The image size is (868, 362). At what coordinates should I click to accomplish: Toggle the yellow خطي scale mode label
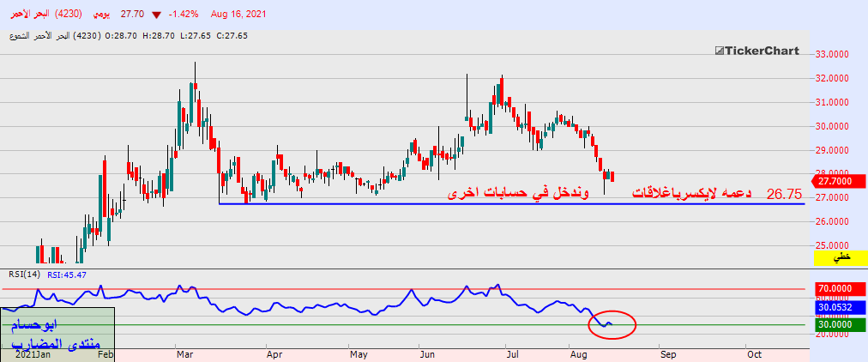(842, 256)
